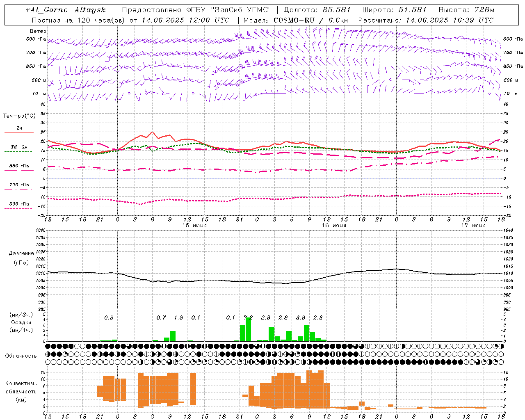Select the longitude value 'Долгота: 85.581'
The width and height of the screenshot is (525, 420).
tap(317, 9)
